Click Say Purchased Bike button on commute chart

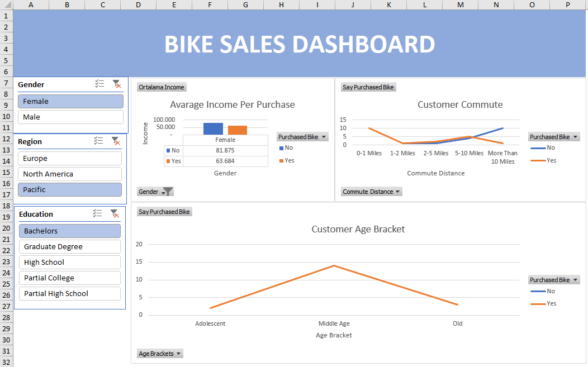tap(368, 87)
